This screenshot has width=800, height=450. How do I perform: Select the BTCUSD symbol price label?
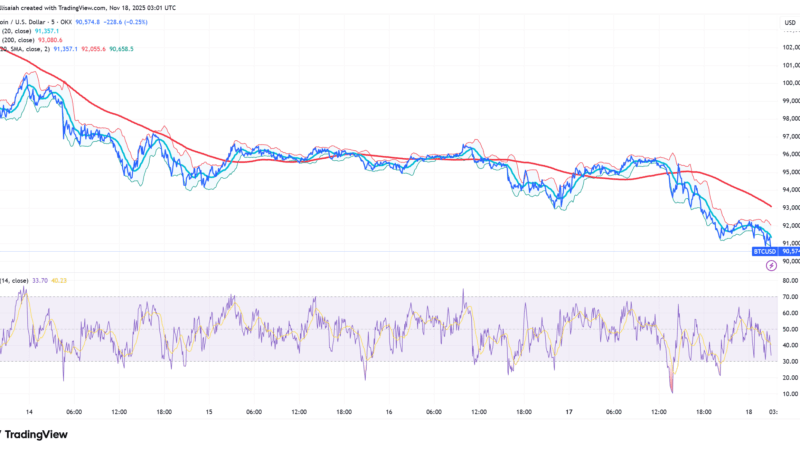pyautogui.click(x=764, y=252)
